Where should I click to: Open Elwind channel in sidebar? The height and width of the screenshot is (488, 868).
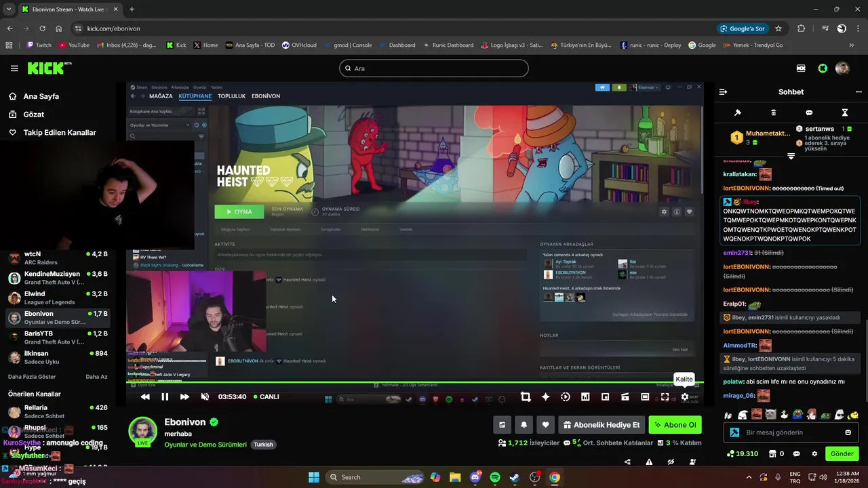[58, 298]
